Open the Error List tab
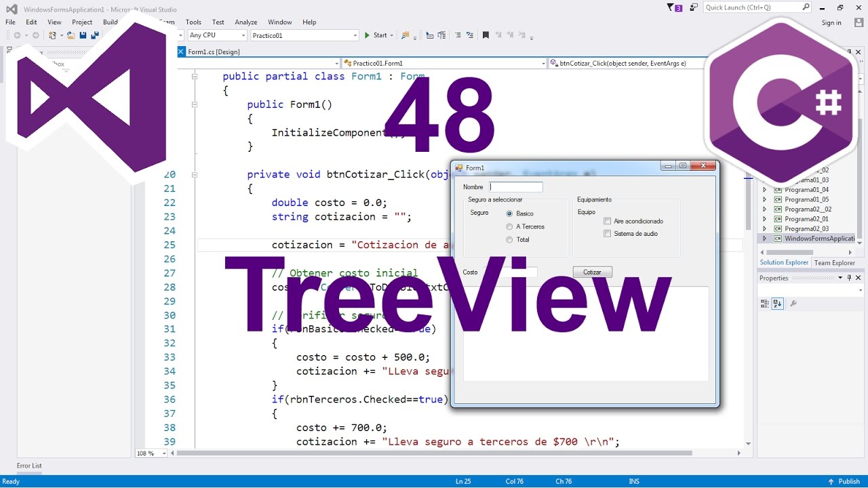The height and width of the screenshot is (488, 868). 29,466
